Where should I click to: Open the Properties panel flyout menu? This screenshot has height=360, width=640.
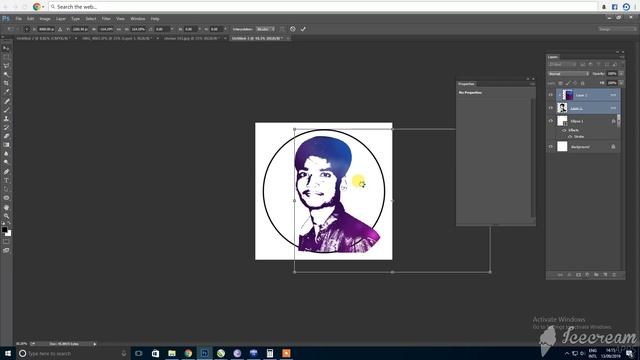[532, 84]
